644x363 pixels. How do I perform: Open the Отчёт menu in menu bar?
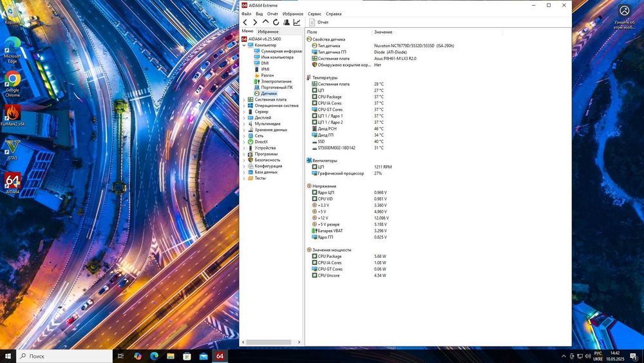(272, 14)
